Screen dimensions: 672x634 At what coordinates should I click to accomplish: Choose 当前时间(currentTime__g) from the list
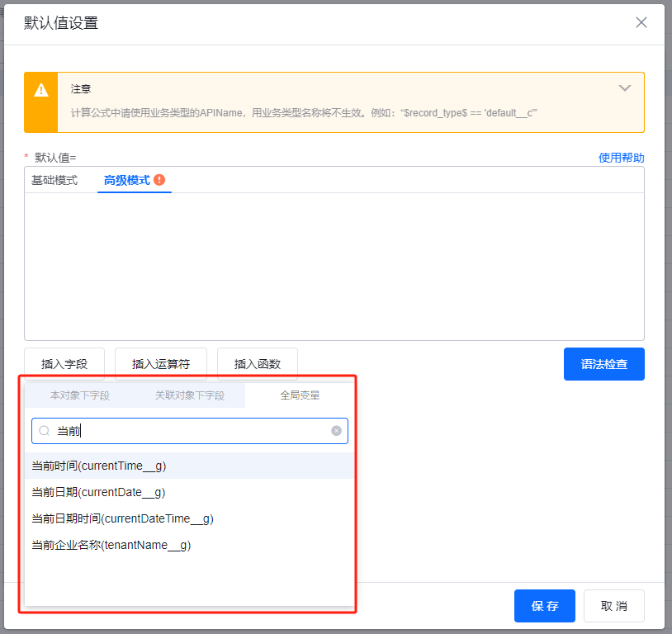(x=189, y=466)
